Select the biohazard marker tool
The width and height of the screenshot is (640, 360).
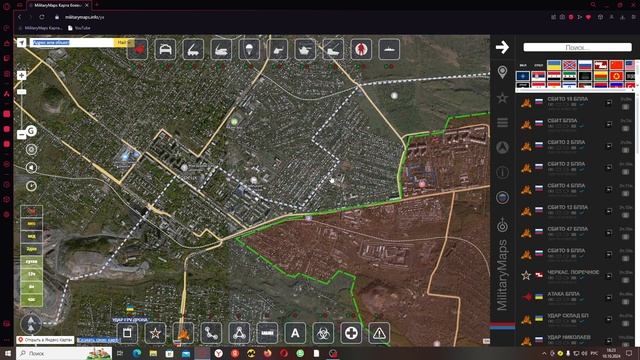tap(323, 333)
